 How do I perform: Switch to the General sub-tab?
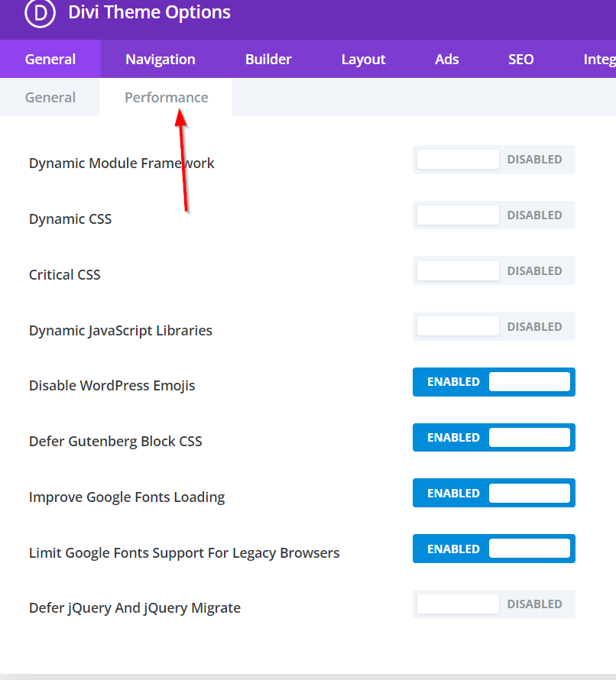pyautogui.click(x=50, y=98)
